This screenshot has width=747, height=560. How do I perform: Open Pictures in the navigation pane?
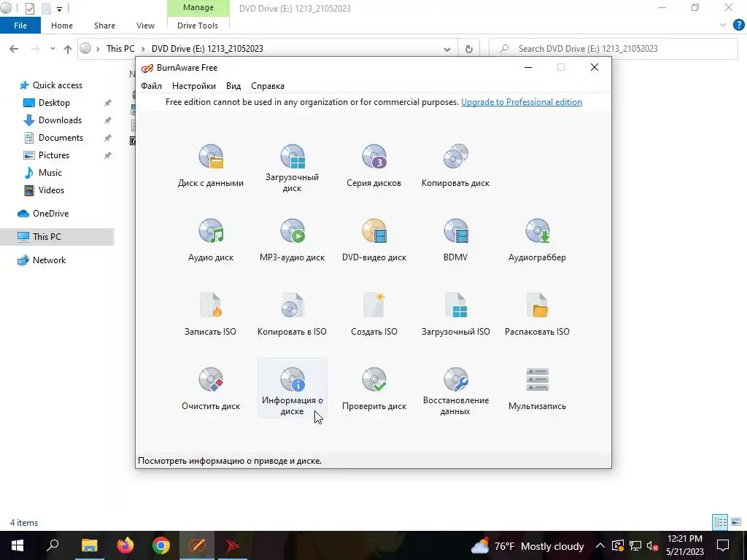coord(54,155)
